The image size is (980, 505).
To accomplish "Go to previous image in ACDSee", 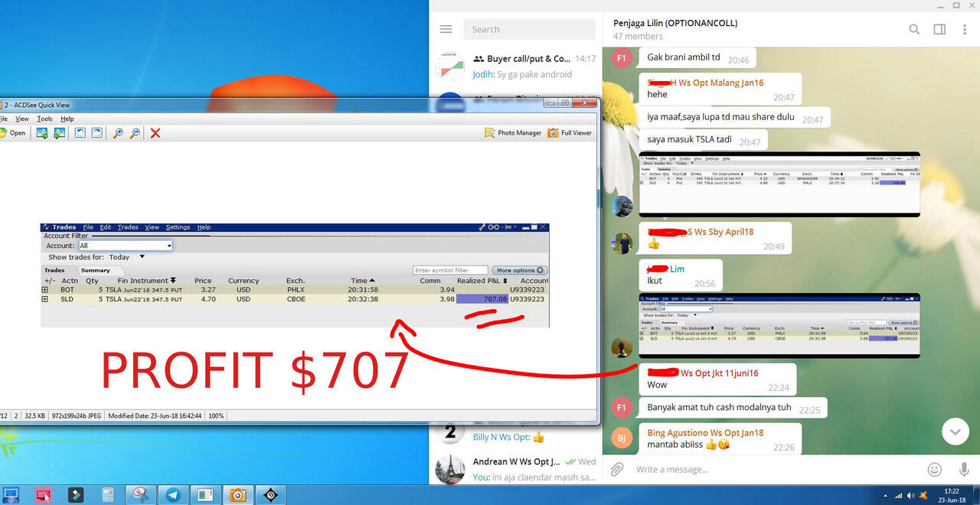I will click(x=42, y=133).
